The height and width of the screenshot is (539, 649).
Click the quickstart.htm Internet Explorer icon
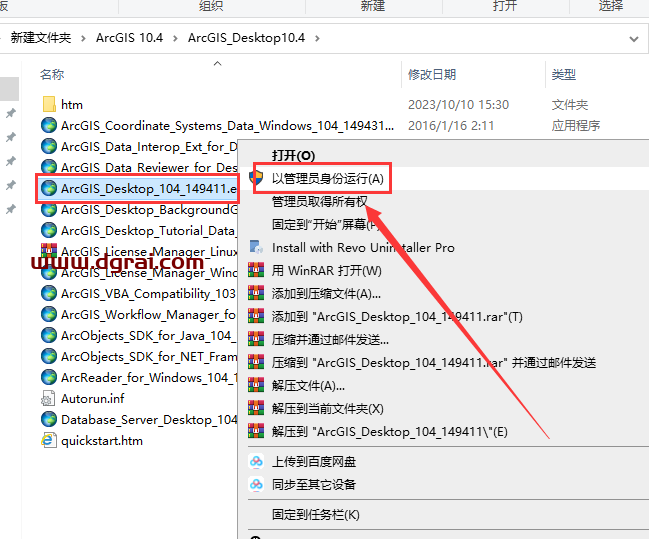48,440
